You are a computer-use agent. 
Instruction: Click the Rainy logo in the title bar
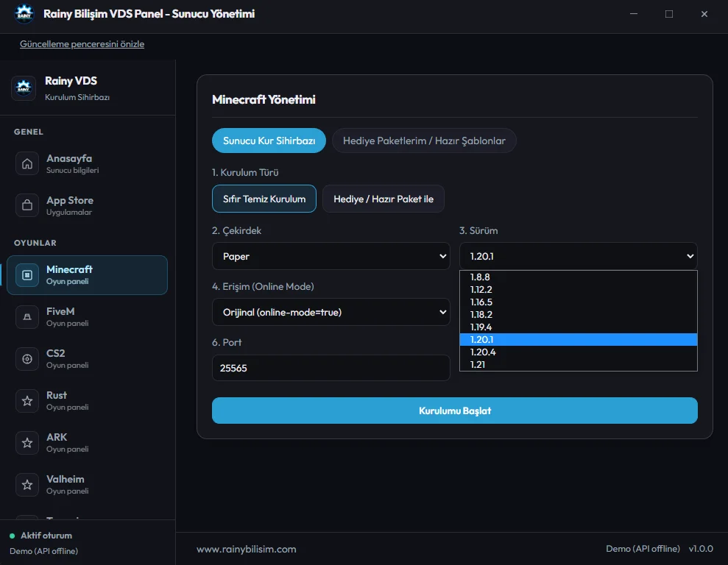click(24, 13)
